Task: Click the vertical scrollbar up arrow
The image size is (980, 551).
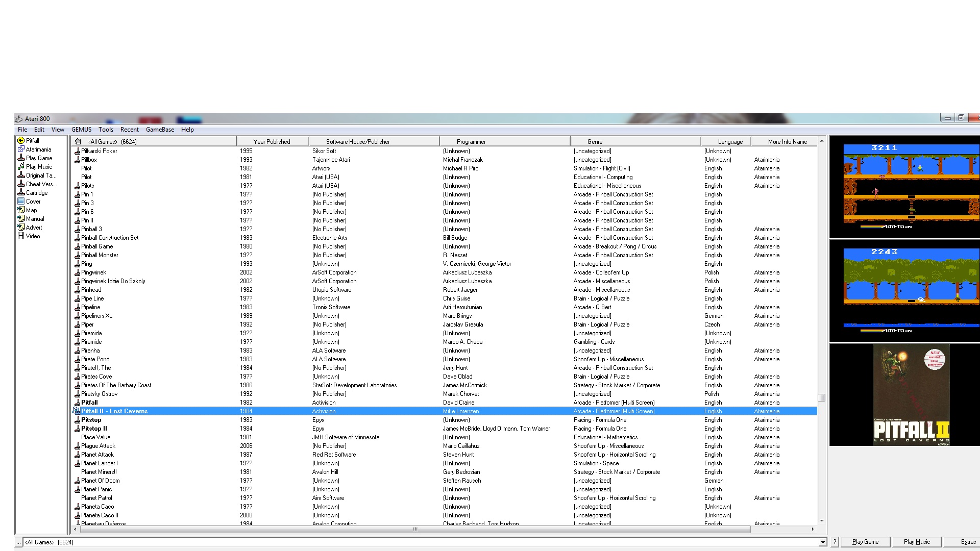Action: [x=822, y=141]
